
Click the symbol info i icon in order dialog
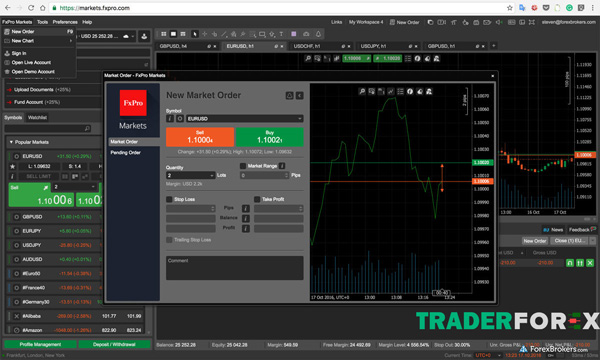[170, 119]
